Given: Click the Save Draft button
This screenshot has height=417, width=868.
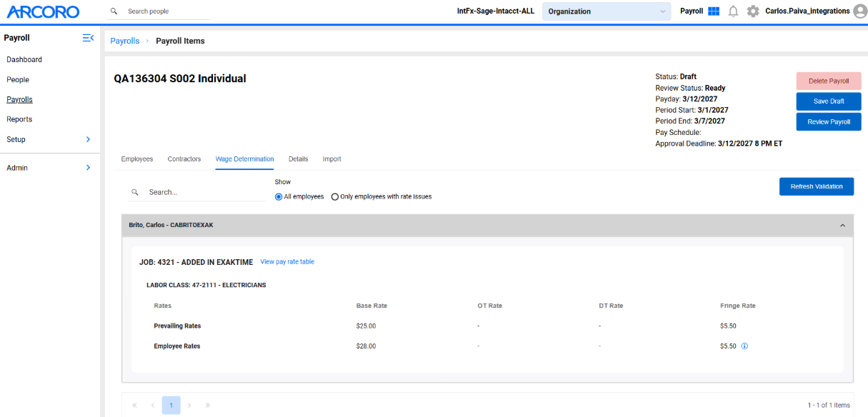Looking at the screenshot, I should coord(829,101).
